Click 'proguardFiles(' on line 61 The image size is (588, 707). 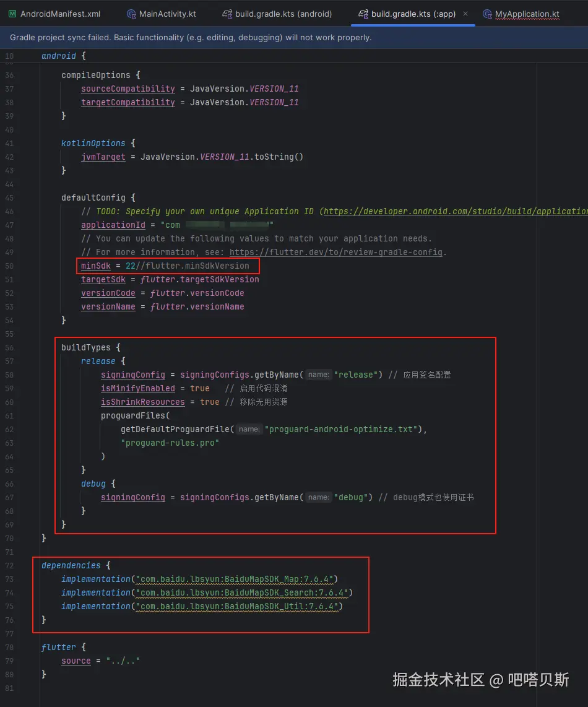[136, 416]
